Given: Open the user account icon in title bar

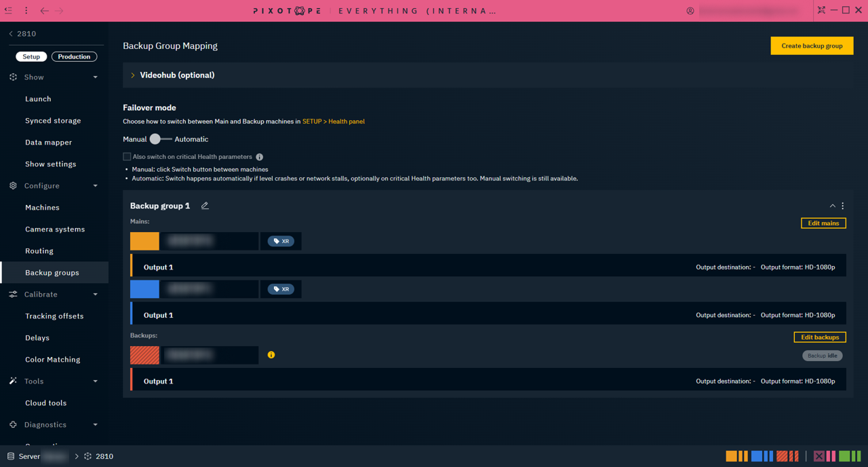Looking at the screenshot, I should click(690, 11).
